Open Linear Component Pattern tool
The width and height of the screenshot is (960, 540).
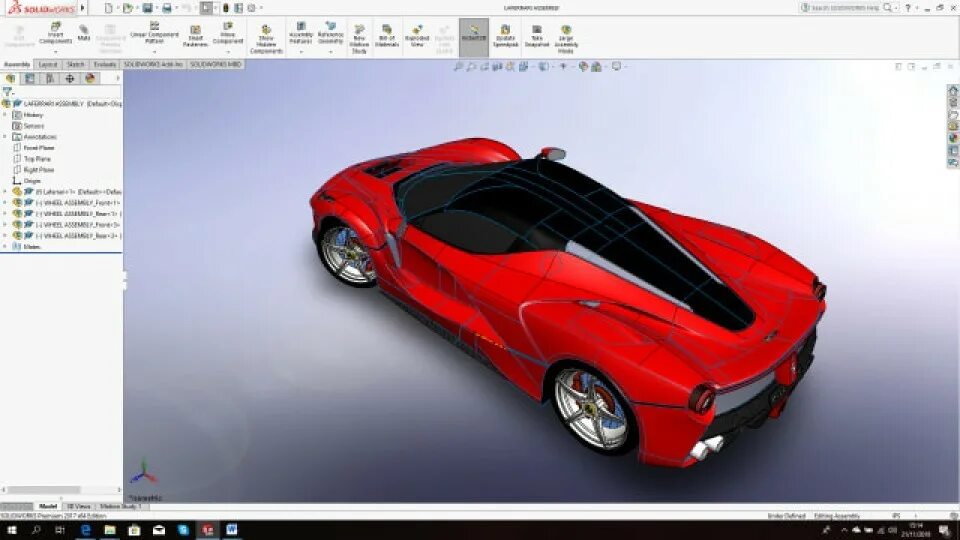pos(154,33)
